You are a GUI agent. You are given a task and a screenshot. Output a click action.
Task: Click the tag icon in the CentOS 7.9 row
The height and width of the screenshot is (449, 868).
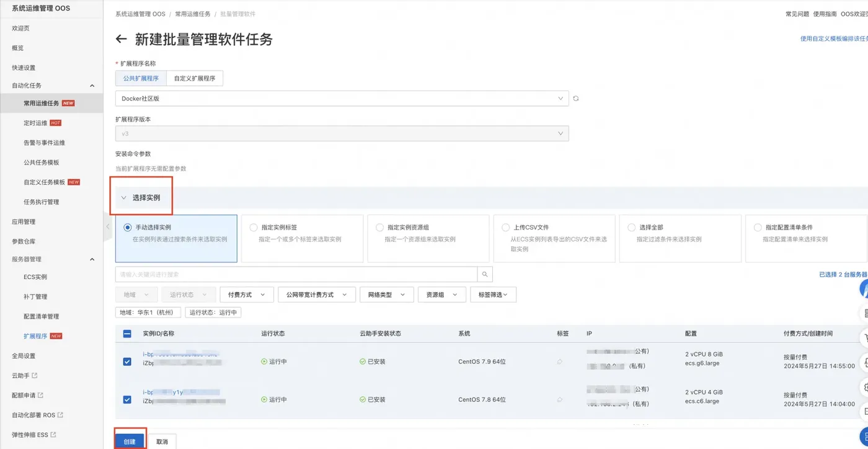560,362
